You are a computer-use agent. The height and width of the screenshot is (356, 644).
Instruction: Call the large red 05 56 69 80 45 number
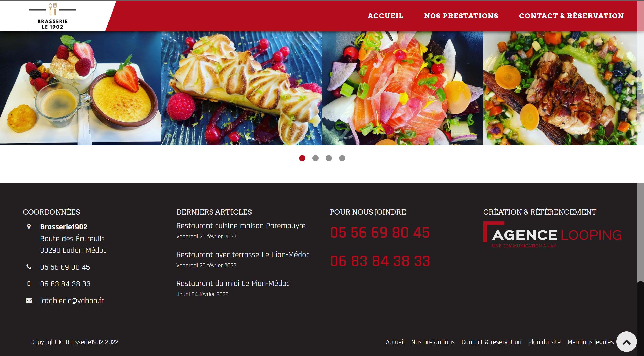[x=380, y=233]
